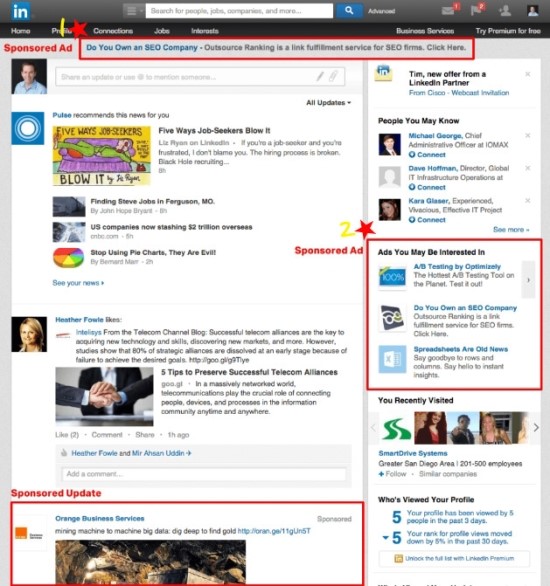Open the messages envelope icon
Screen dimensions: 550x586
(x=448, y=10)
